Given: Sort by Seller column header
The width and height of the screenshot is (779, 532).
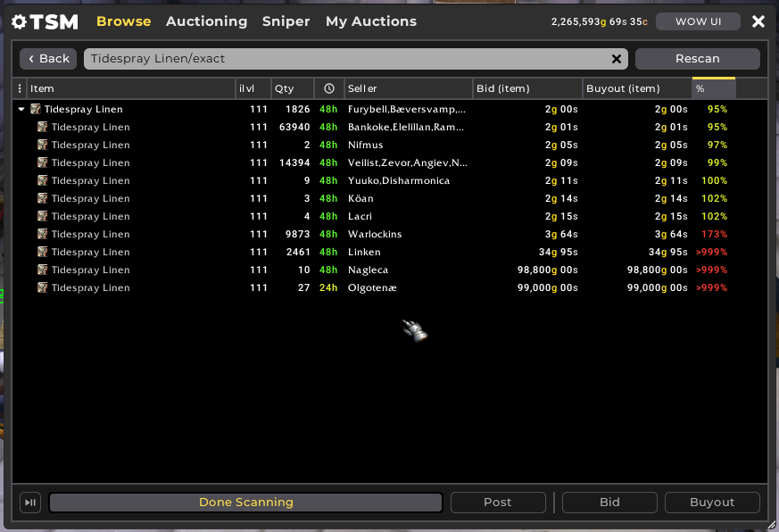Looking at the screenshot, I should [409, 88].
